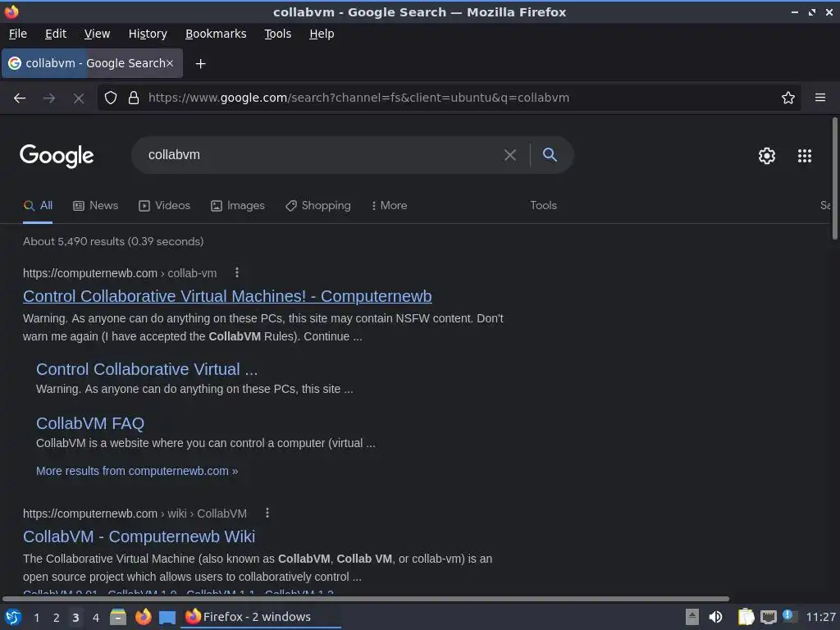This screenshot has width=840, height=630.
Task: Switch to News results
Action: coord(95,206)
